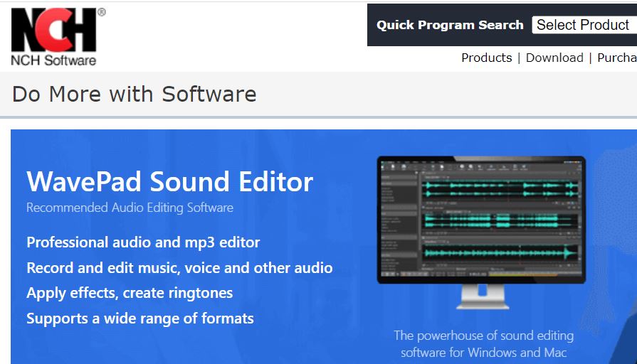Click the 'Quick Program Search' label
Screen dimensions: 637x364
[x=450, y=25]
